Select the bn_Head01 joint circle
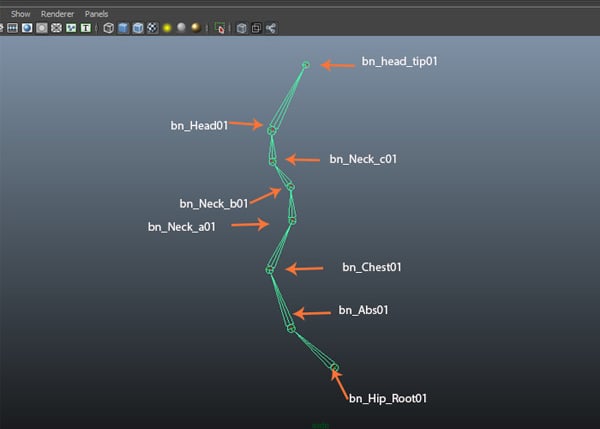 271,129
